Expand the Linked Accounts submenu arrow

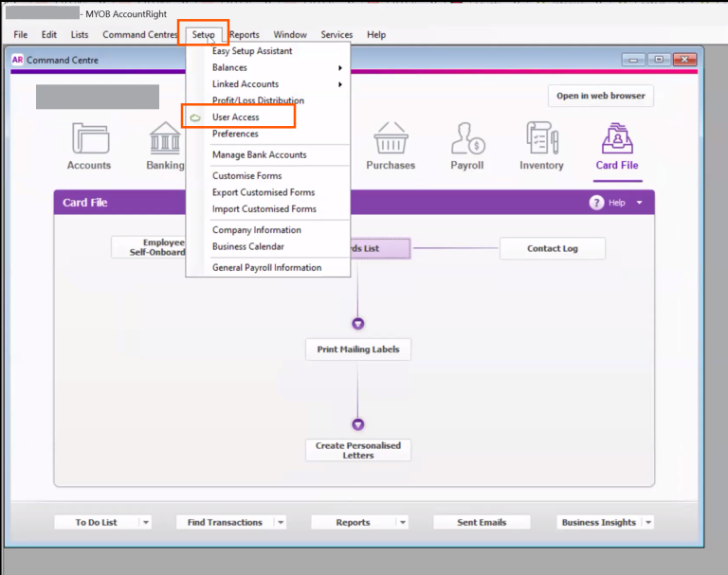pyautogui.click(x=340, y=84)
